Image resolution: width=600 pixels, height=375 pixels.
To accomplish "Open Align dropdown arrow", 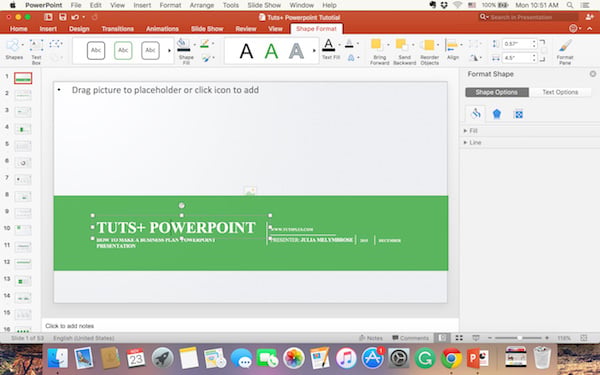I will tap(461, 44).
